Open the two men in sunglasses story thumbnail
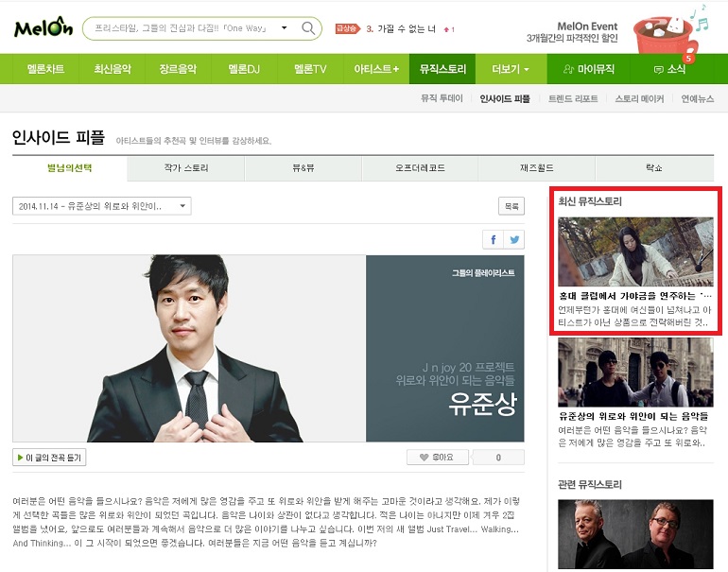Viewport: 728px width, 572px height. coord(635,373)
